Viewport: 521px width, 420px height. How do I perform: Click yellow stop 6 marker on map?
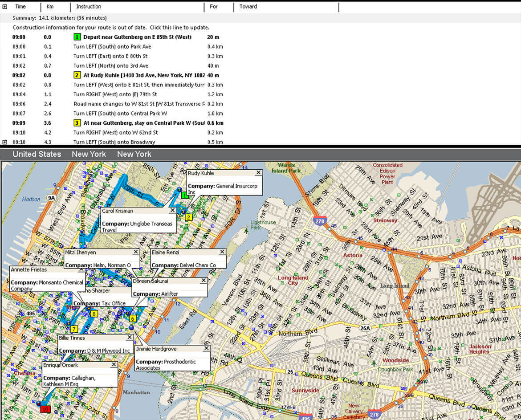pos(133,318)
